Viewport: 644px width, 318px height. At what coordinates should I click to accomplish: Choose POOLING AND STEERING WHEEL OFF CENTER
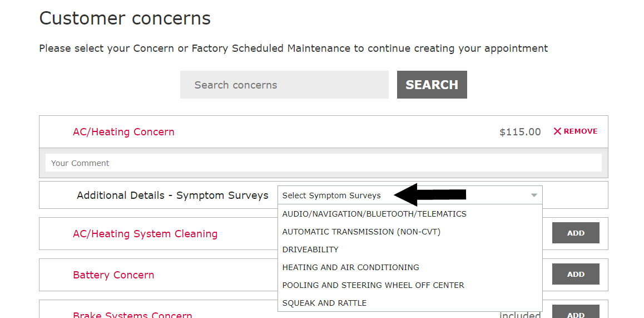click(373, 285)
